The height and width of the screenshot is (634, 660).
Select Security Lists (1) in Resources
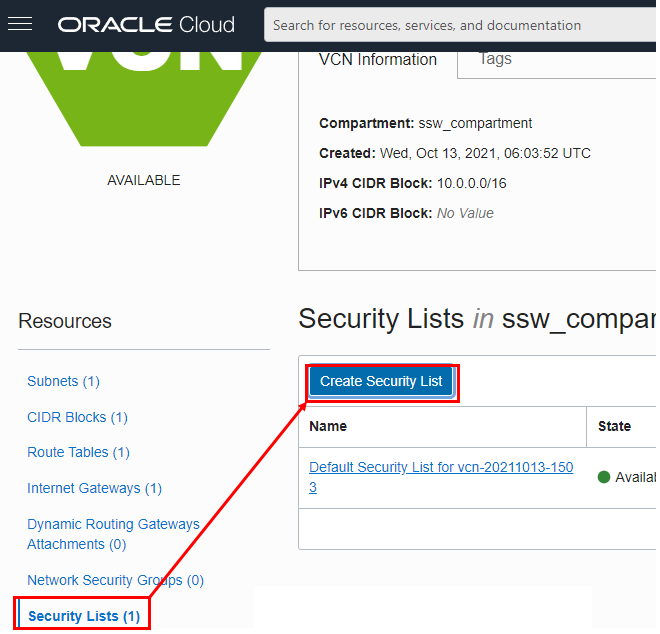pos(84,617)
